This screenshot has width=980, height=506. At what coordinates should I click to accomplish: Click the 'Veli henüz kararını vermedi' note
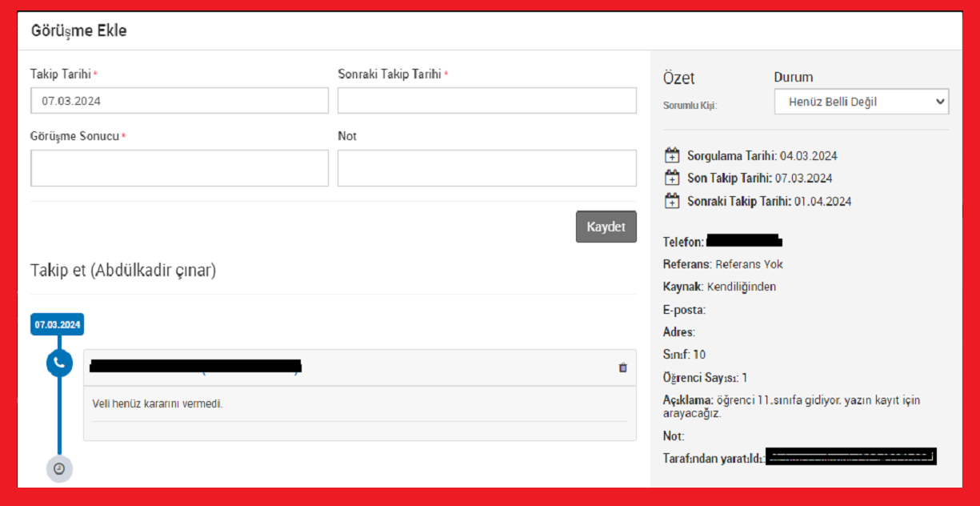point(158,404)
